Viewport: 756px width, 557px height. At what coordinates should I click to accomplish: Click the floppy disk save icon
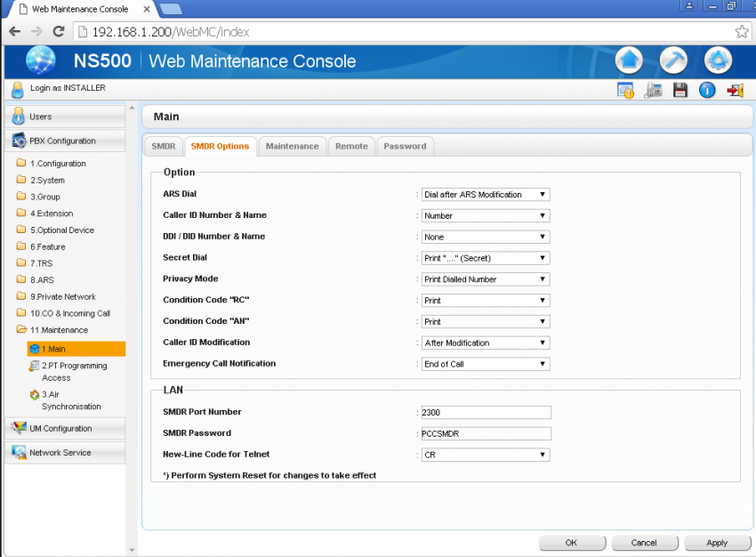(x=680, y=90)
